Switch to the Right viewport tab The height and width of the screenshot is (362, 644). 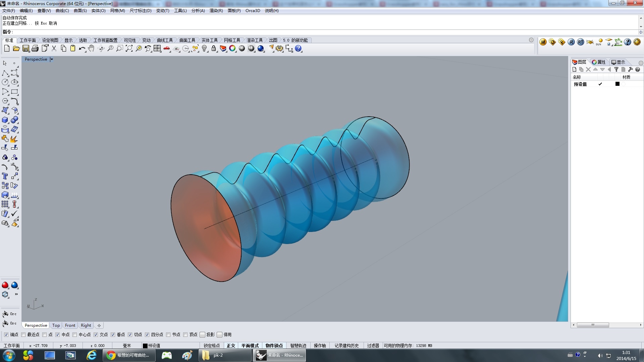pos(86,325)
